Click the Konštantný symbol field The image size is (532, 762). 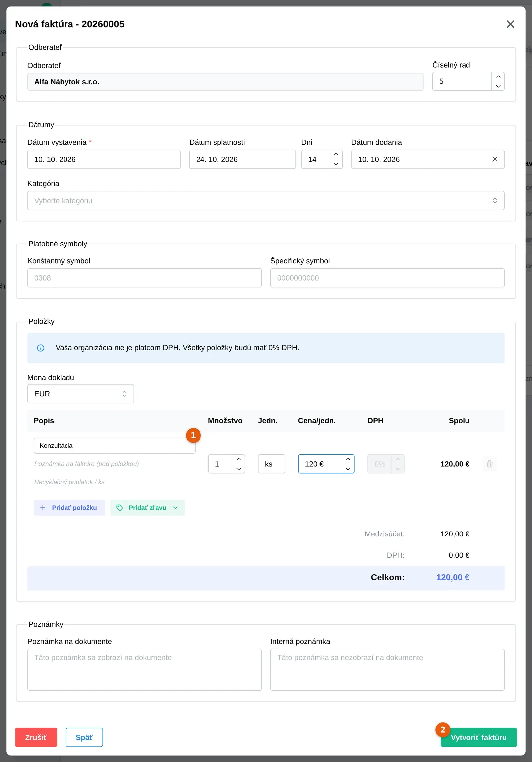click(144, 278)
